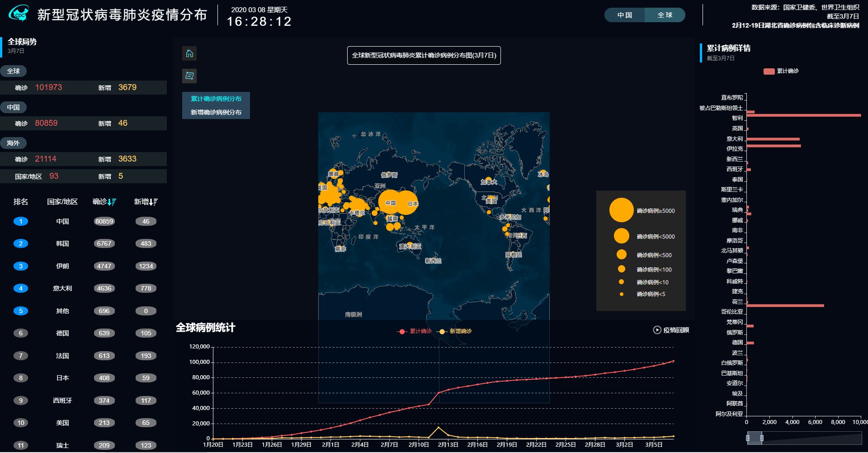Click the 疫情回顾 play icon
Screen dimensions: 868x453
(x=657, y=330)
